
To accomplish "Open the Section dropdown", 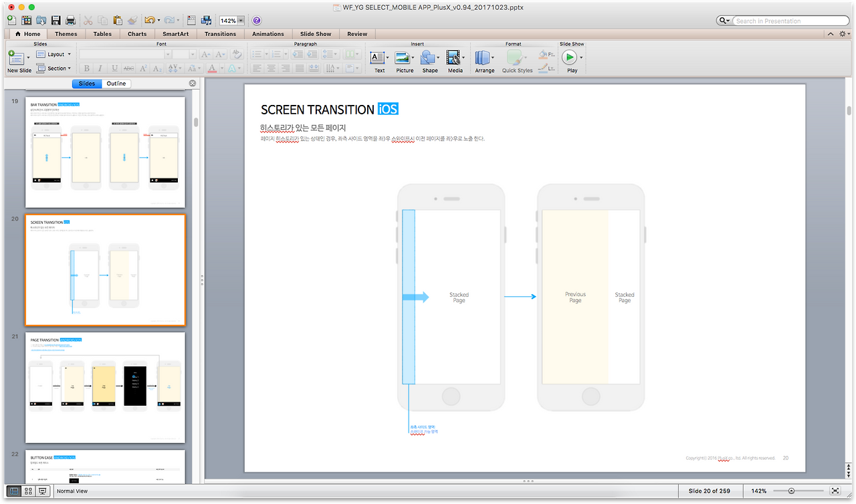I will pyautogui.click(x=54, y=68).
